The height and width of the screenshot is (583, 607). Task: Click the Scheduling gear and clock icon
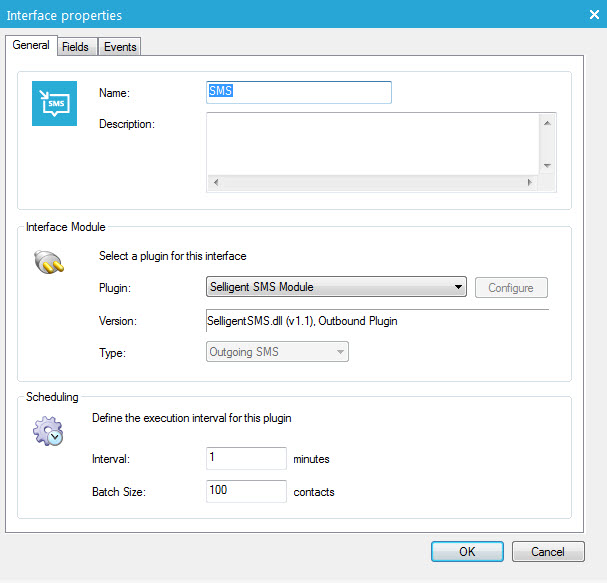tap(49, 432)
